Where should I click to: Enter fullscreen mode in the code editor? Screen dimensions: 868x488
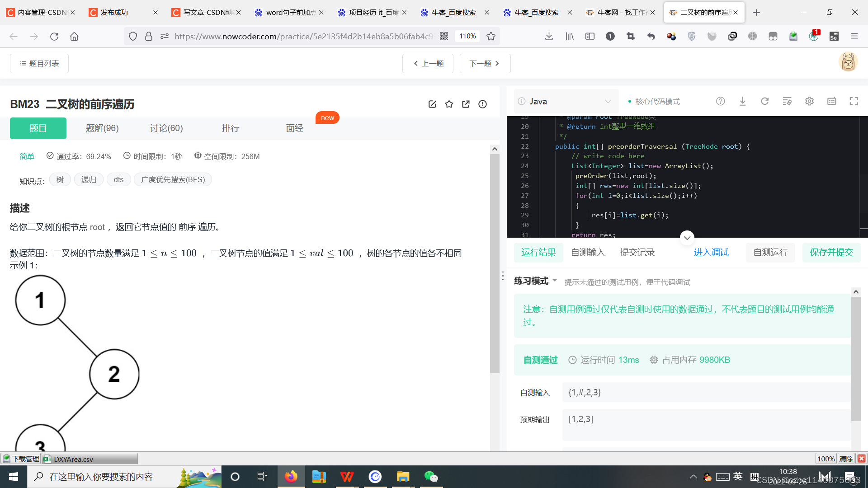point(853,101)
